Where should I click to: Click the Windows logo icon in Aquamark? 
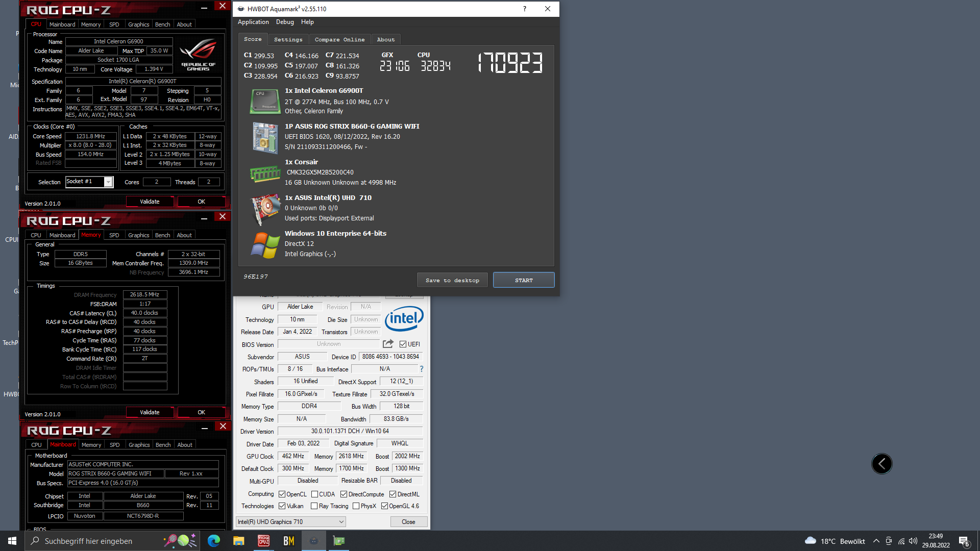pos(265,245)
